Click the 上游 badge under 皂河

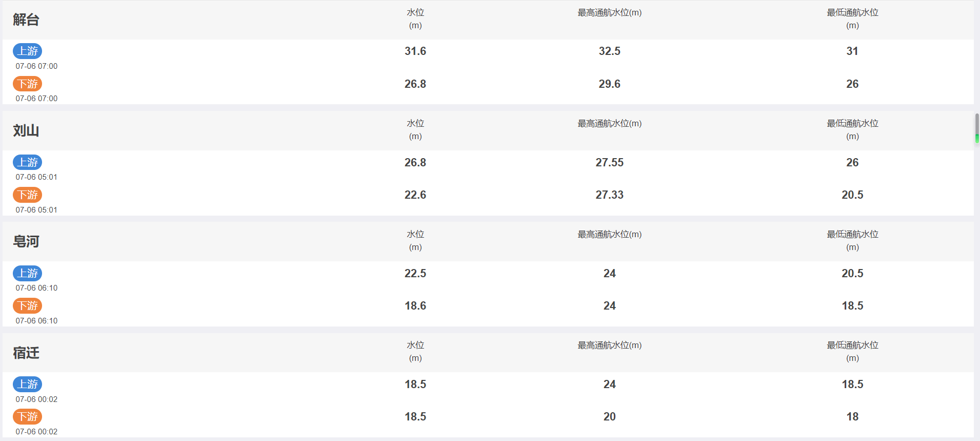click(28, 273)
